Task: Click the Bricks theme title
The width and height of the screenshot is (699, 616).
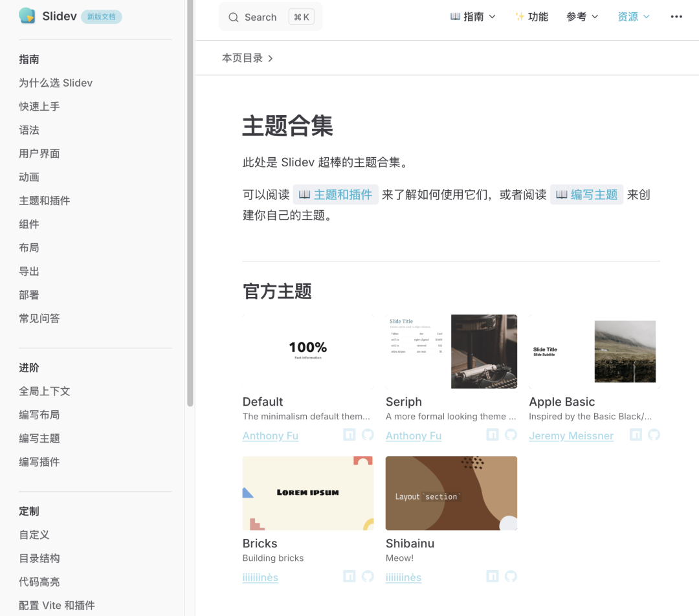Action: (x=260, y=544)
